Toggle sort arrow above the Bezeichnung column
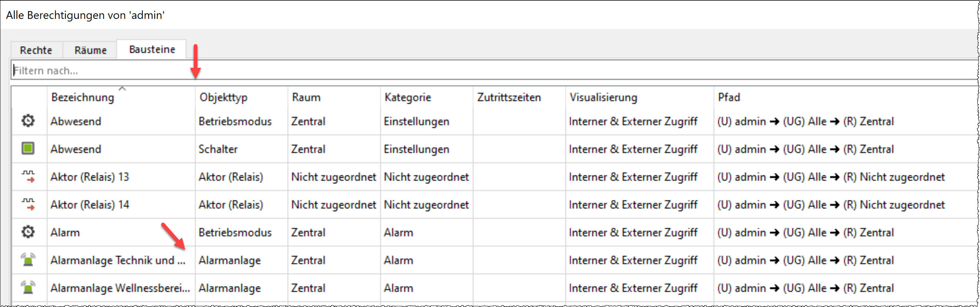 pos(122,89)
